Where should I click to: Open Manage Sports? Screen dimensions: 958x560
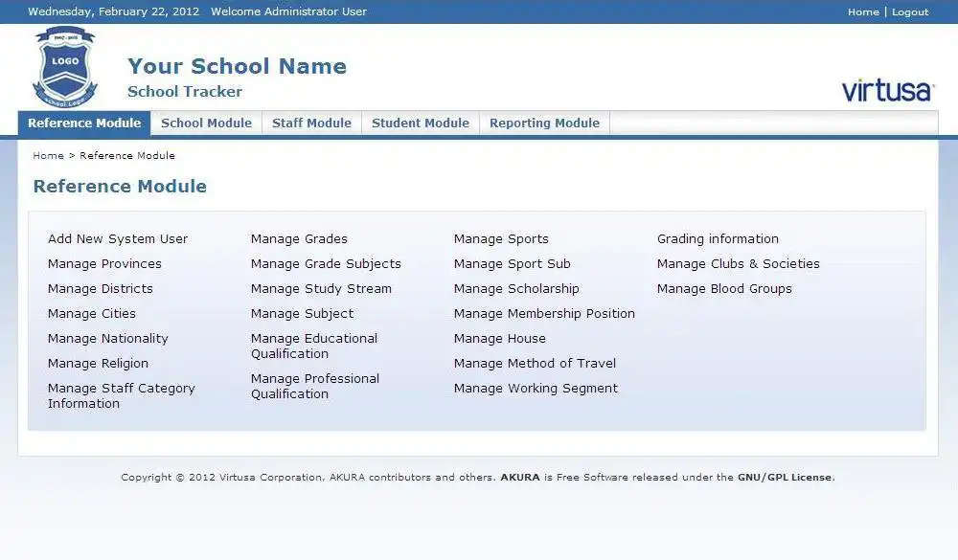(501, 238)
